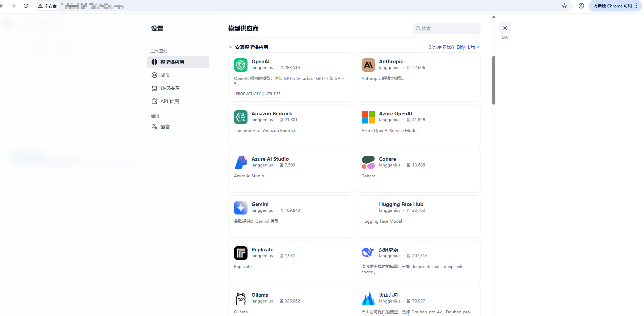Click the 326,062 install count on Ollama
The width and height of the screenshot is (644, 316).
pyautogui.click(x=292, y=301)
